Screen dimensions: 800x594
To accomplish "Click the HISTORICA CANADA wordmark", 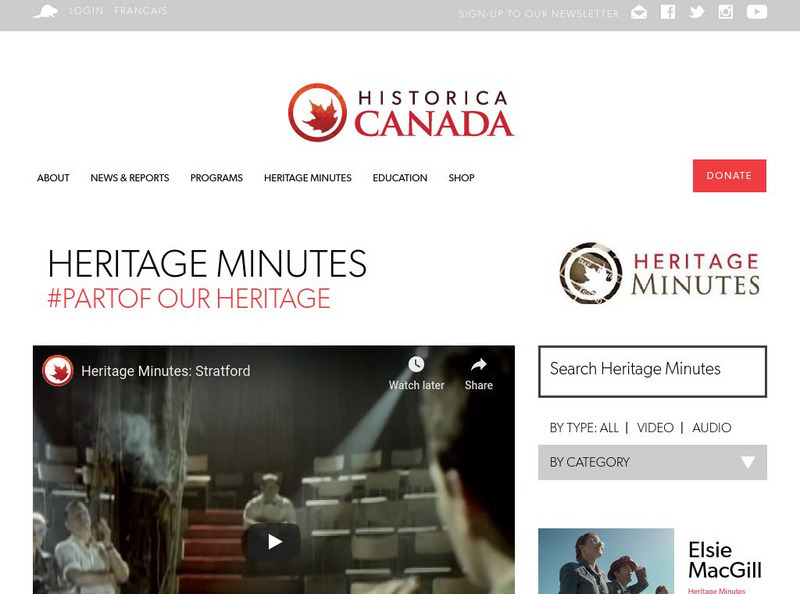I will click(x=434, y=114).
